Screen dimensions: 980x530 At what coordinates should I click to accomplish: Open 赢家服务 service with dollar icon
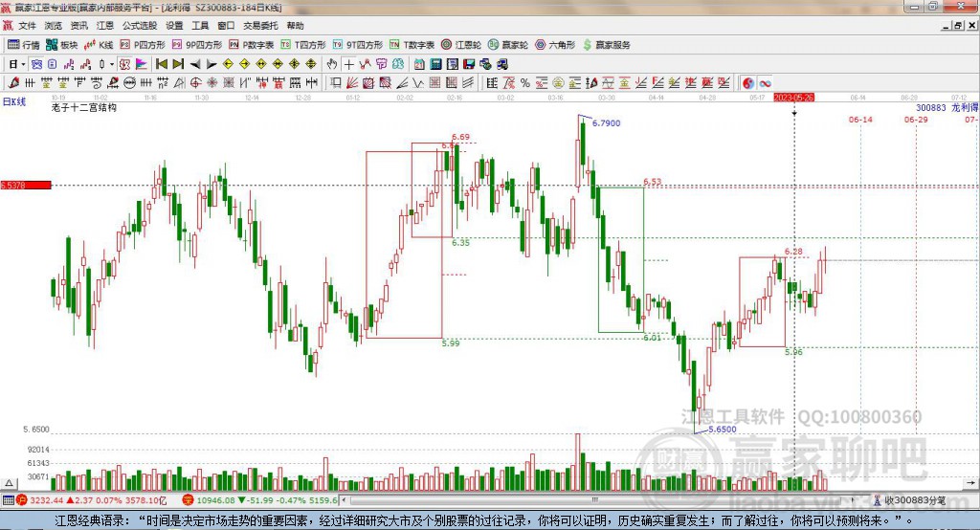click(606, 45)
